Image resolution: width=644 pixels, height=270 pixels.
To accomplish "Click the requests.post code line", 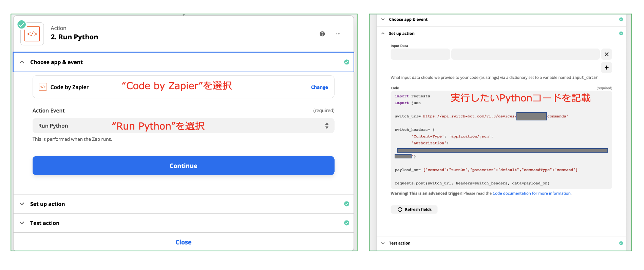I will click(472, 183).
